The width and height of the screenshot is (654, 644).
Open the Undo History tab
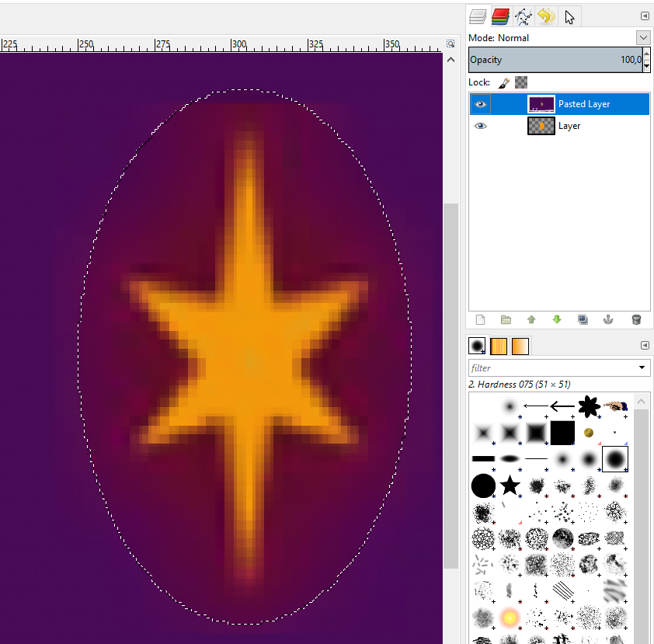point(546,16)
